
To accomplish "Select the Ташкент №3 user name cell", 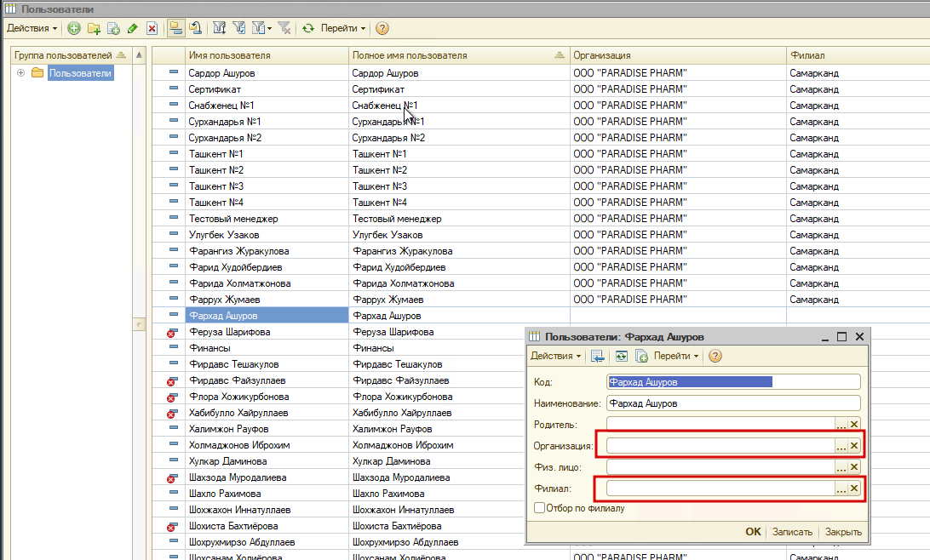I will (x=267, y=186).
